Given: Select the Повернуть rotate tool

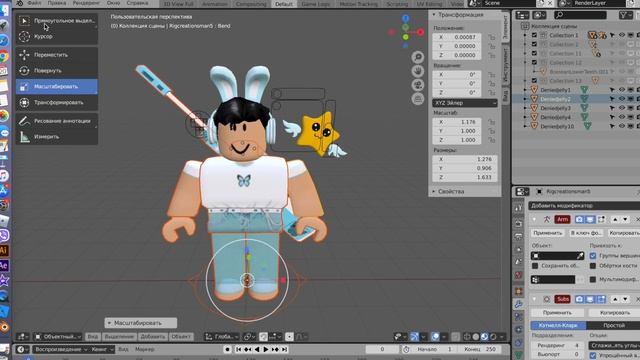Looking at the screenshot, I should tap(57, 71).
